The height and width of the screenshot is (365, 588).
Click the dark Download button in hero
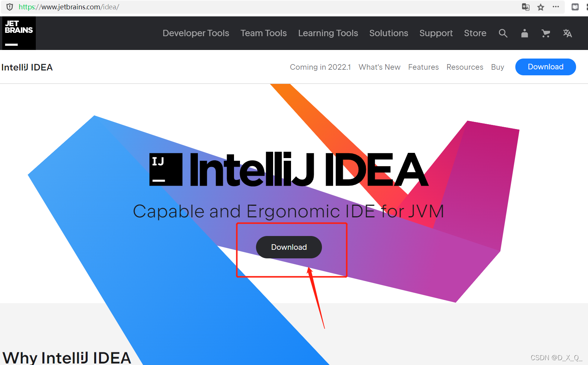(x=289, y=247)
